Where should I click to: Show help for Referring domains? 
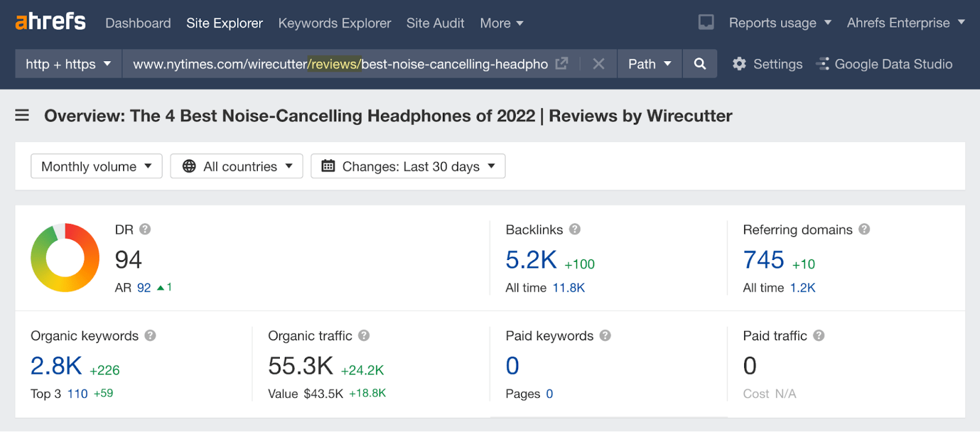864,229
